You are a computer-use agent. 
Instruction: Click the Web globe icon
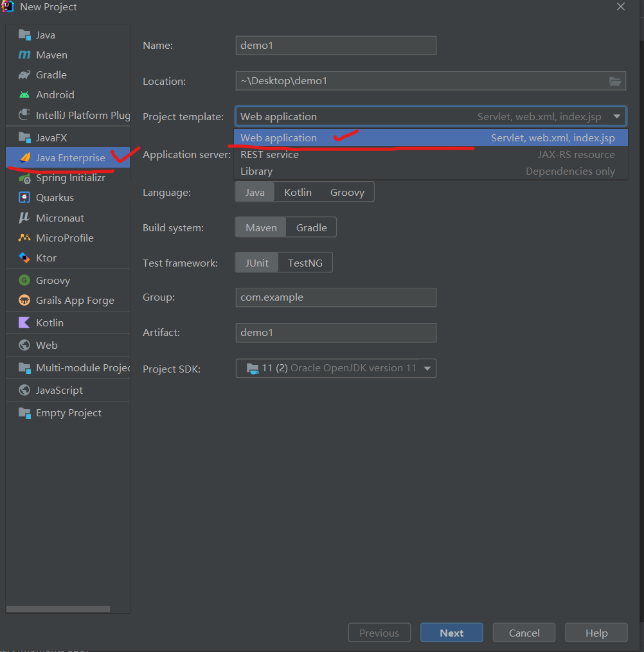click(x=24, y=345)
